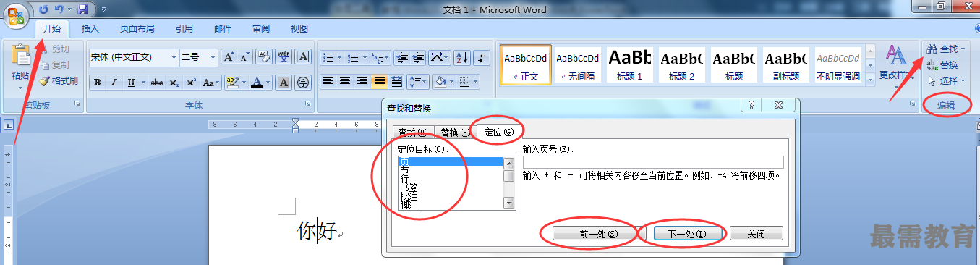Click the Next (下一处) button

coord(687,234)
